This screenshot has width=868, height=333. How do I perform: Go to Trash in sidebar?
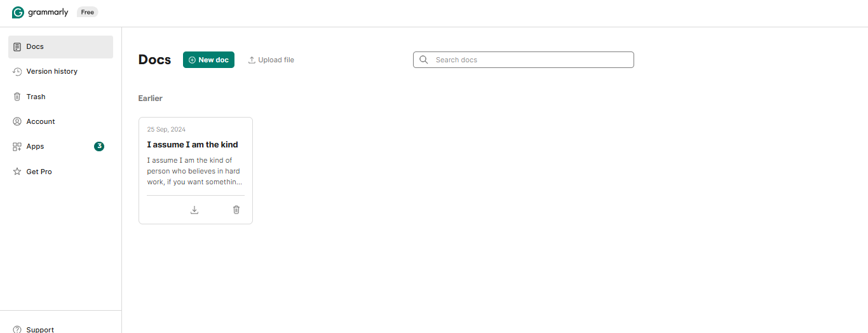60,97
